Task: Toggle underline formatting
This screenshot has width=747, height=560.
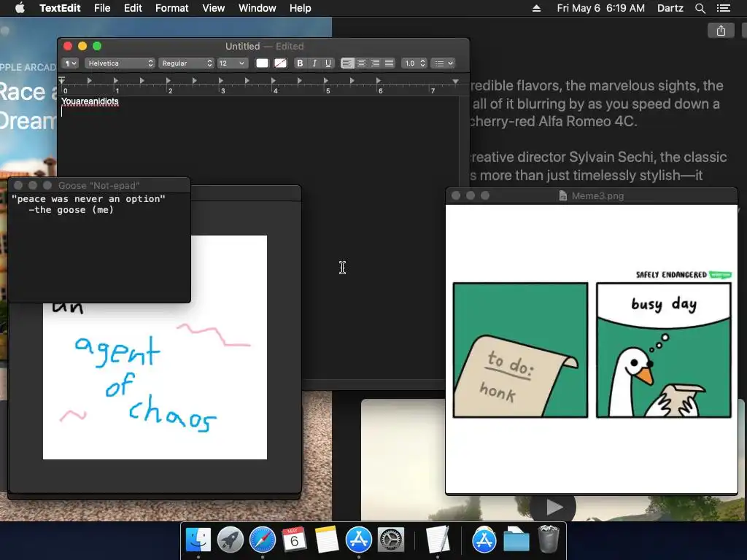Action: click(328, 63)
